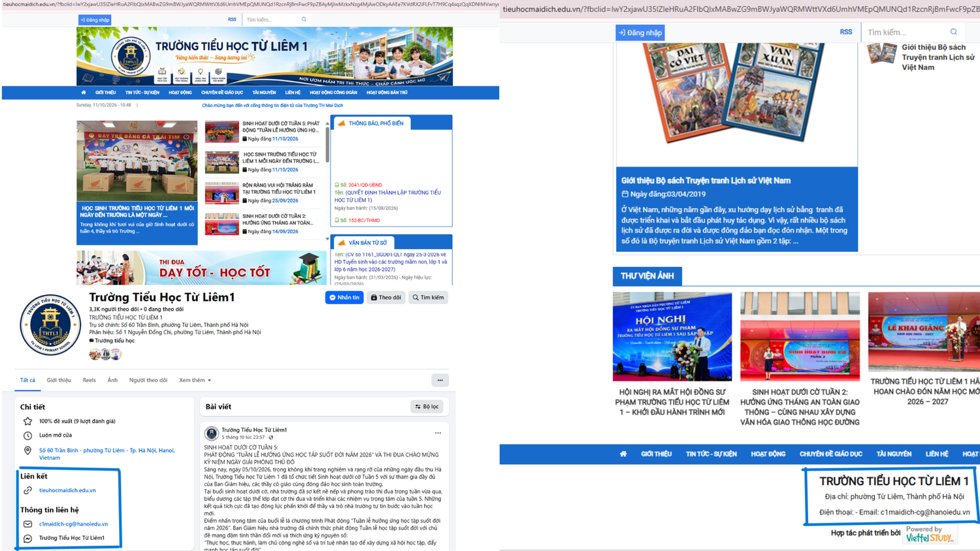This screenshot has width=980, height=551.
Task: Click Đăng nhập button in the left website
Action: [95, 20]
